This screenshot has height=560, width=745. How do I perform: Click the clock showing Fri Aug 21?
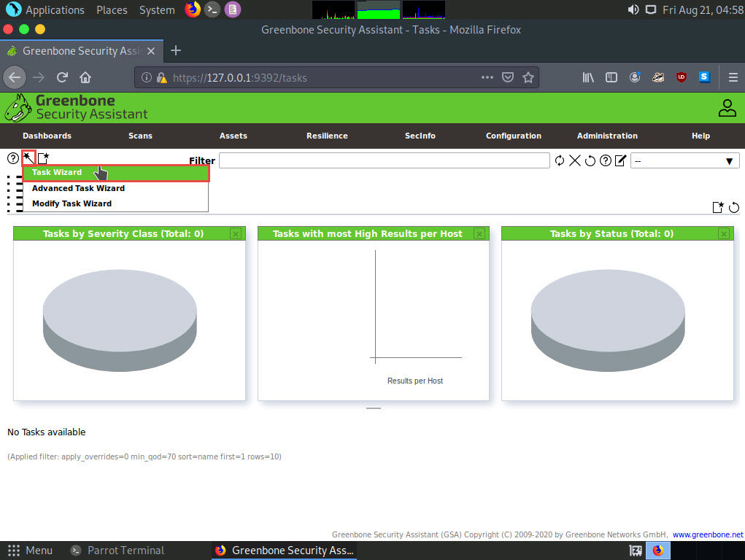(703, 9)
